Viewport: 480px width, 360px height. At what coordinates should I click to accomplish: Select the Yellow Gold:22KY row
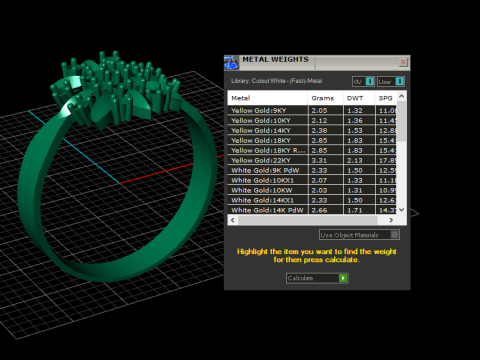tap(312, 160)
